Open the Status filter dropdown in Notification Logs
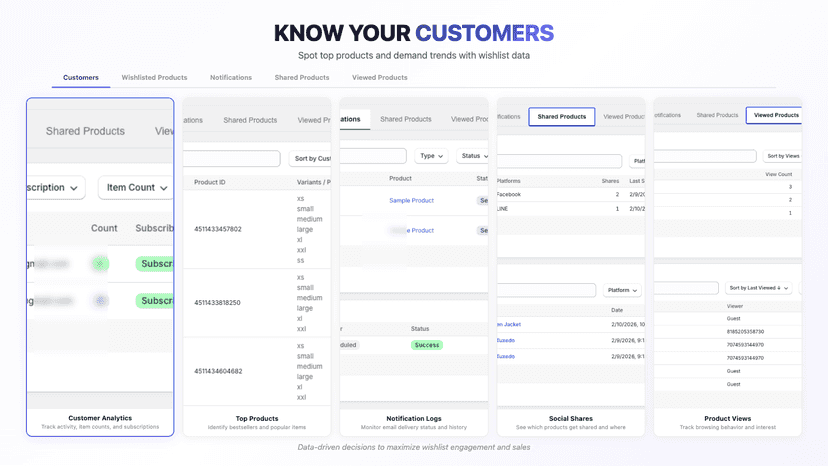828x466 pixels. (473, 156)
